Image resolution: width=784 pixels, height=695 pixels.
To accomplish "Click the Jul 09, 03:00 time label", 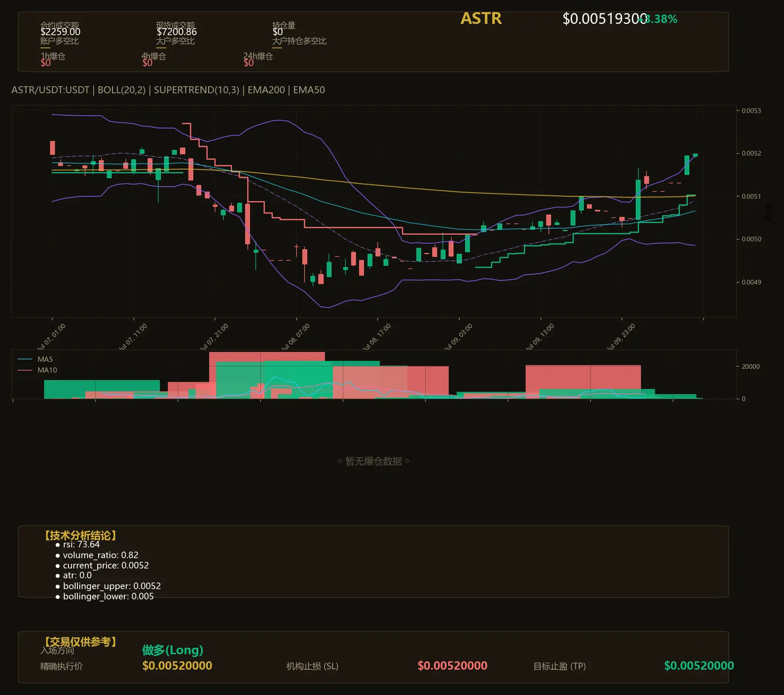I will coord(458,337).
